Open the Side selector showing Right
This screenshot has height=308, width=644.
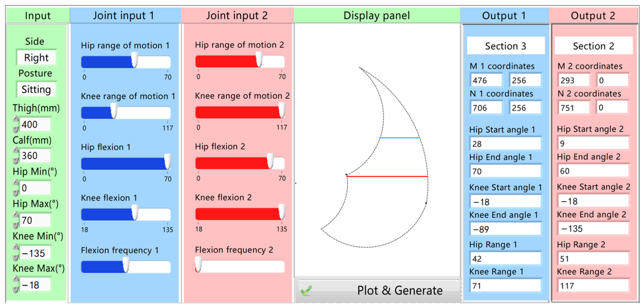pos(36,58)
